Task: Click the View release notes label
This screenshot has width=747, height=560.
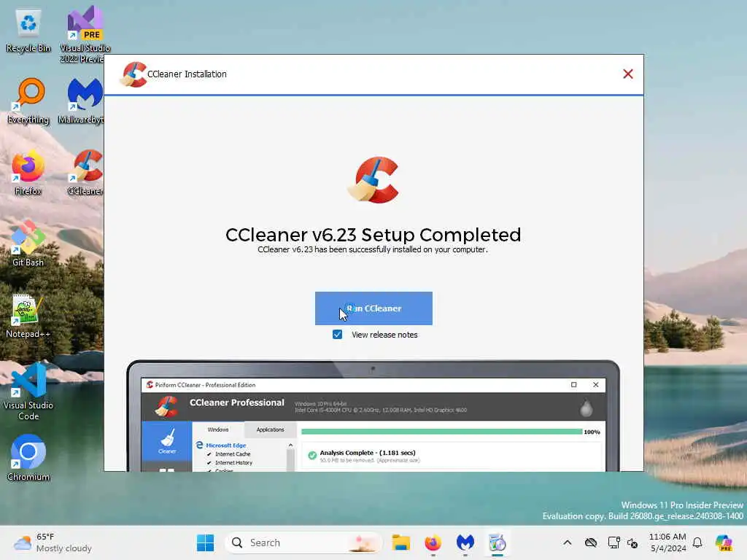Action: 384,335
